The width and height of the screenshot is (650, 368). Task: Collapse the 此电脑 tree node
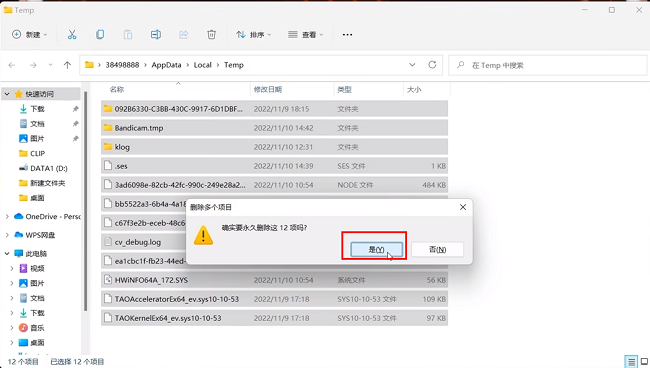click(7, 253)
